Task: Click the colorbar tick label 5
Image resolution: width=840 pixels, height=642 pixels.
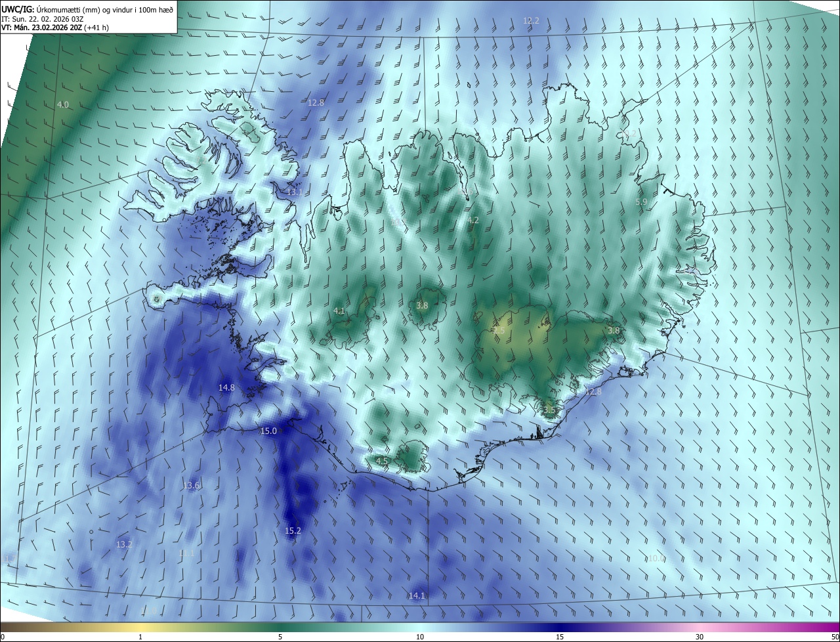Action: (280, 637)
